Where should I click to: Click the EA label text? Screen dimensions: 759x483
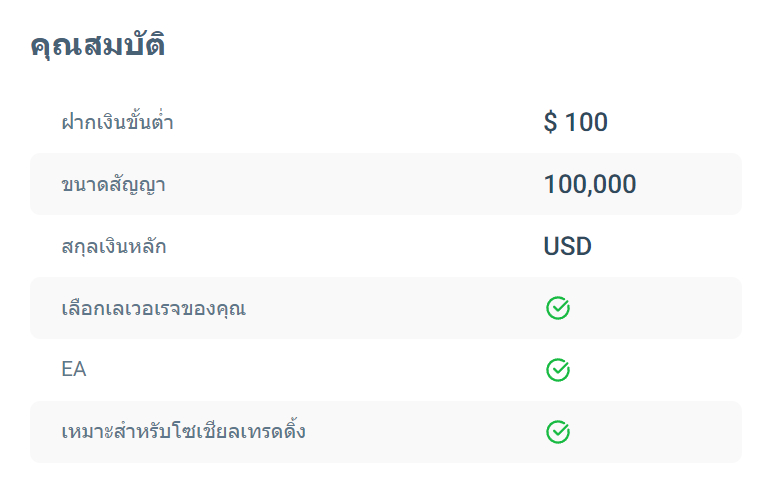(74, 370)
